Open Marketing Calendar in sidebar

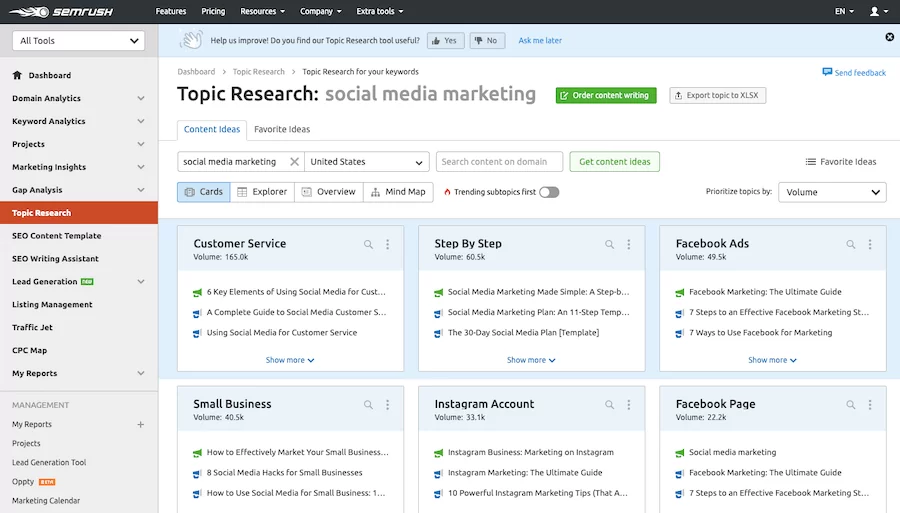tap(46, 501)
